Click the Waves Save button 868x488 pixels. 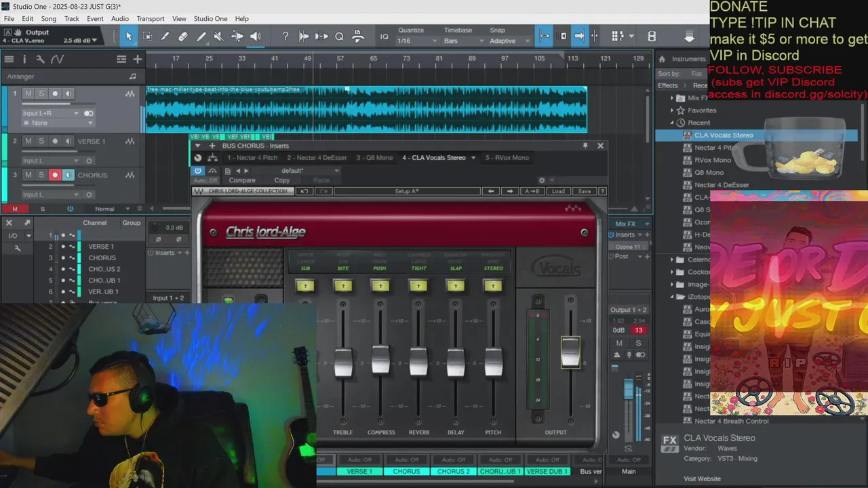[584, 191]
